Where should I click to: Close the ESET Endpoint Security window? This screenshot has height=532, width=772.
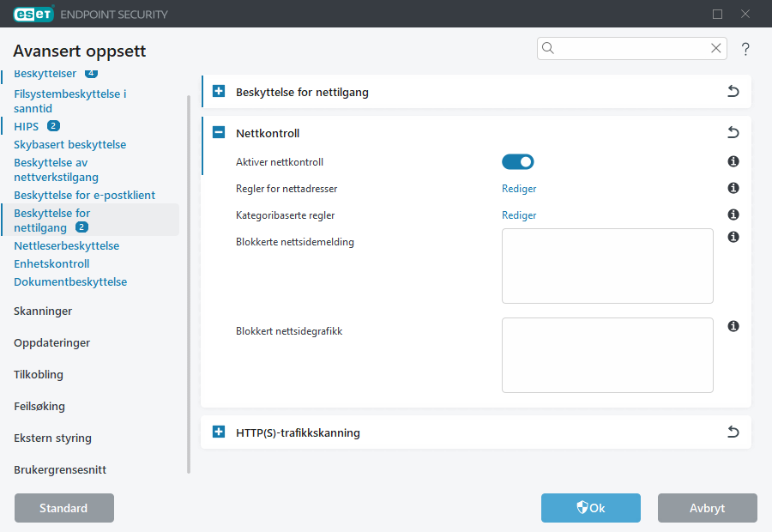pyautogui.click(x=745, y=15)
